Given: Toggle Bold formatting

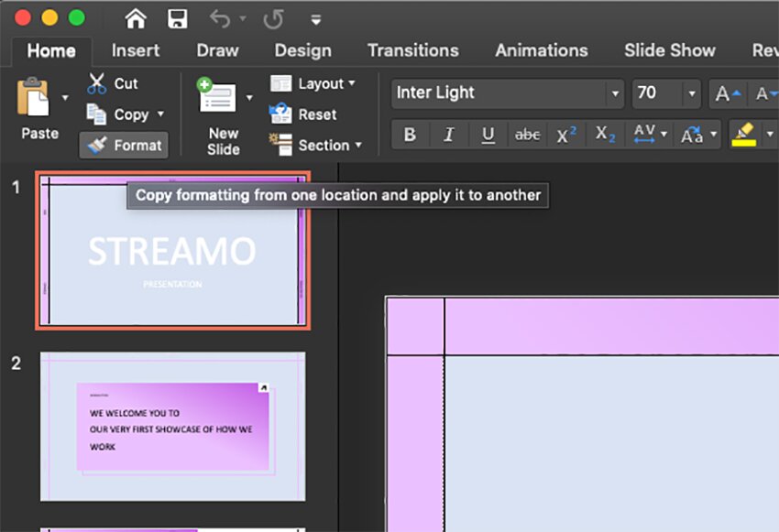Looking at the screenshot, I should point(410,136).
